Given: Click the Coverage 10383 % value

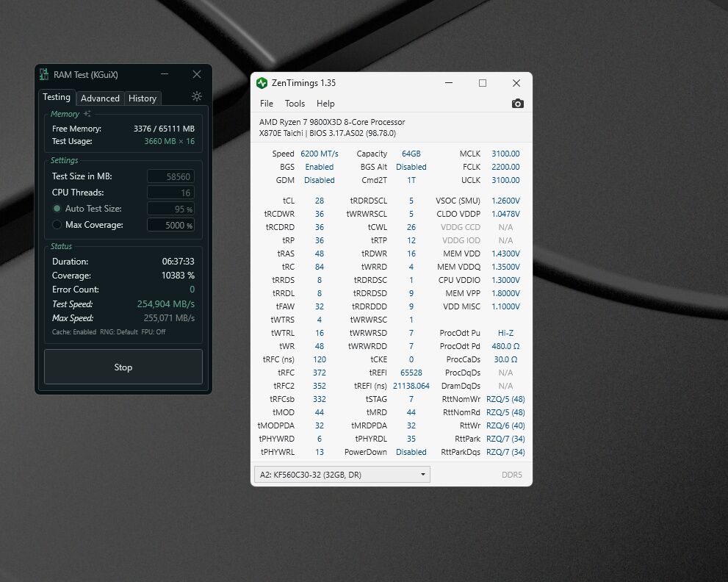Looking at the screenshot, I should (178, 276).
